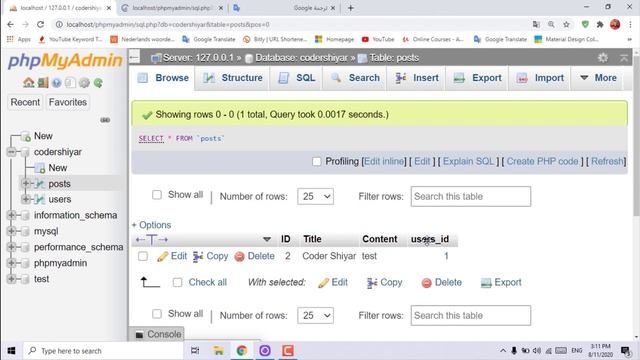Switch to the Browse tab

tap(163, 78)
